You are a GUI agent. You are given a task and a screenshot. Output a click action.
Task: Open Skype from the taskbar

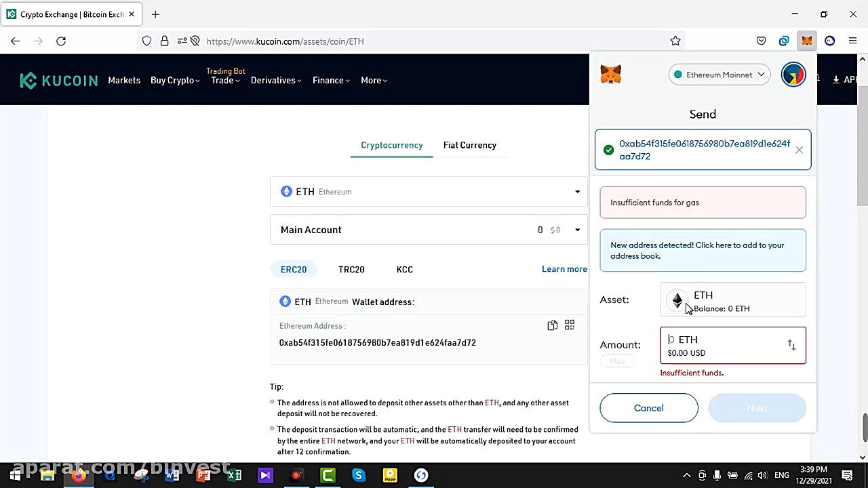[359, 476]
